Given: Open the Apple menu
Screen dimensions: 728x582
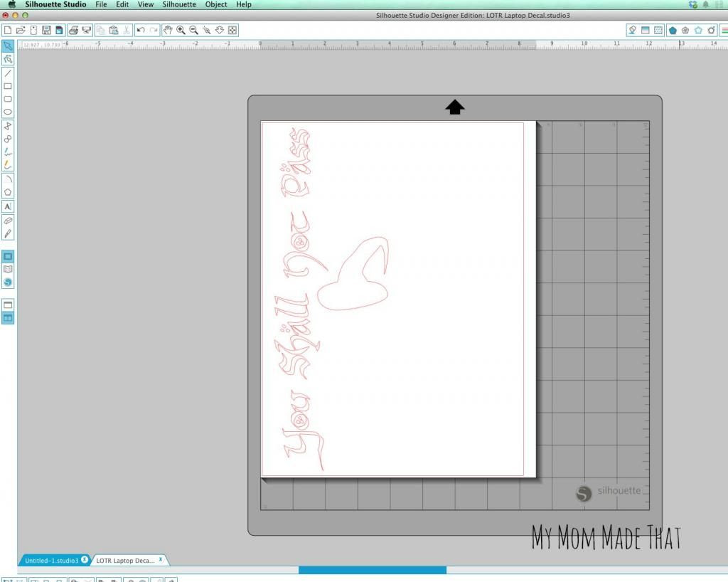Looking at the screenshot, I should coord(12,4).
